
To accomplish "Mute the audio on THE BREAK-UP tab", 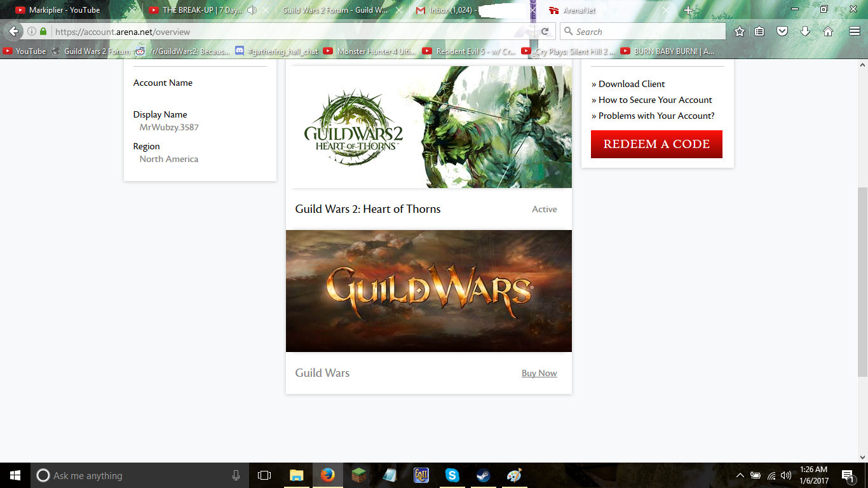I will tap(252, 10).
